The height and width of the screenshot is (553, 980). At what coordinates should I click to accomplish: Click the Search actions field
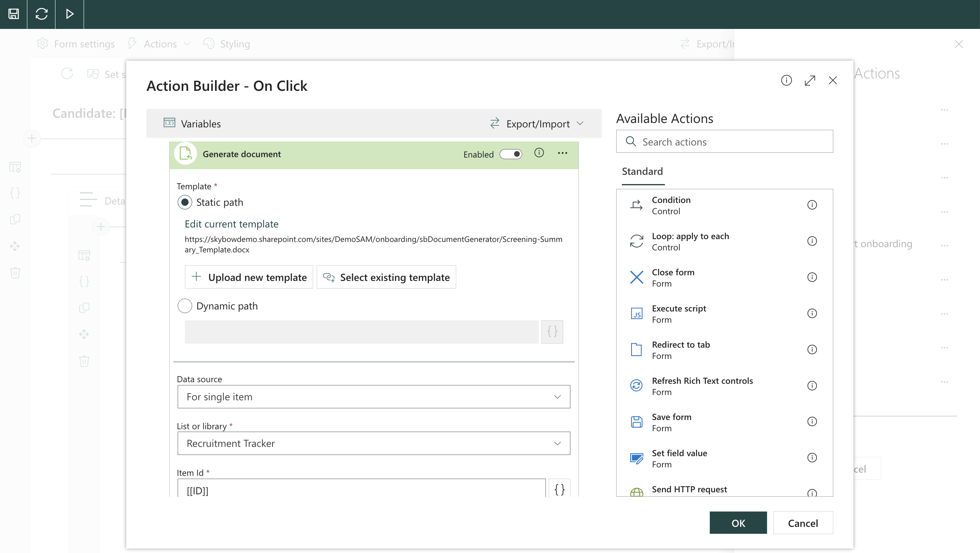(724, 141)
